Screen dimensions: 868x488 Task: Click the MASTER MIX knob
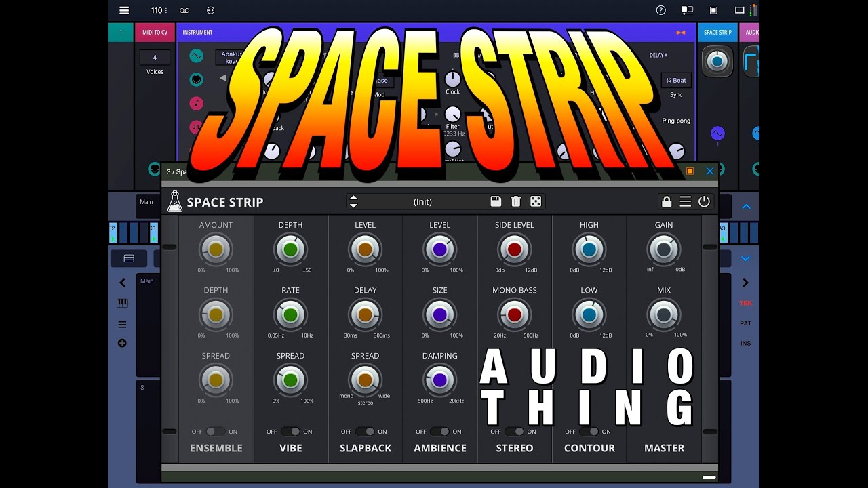(x=664, y=314)
